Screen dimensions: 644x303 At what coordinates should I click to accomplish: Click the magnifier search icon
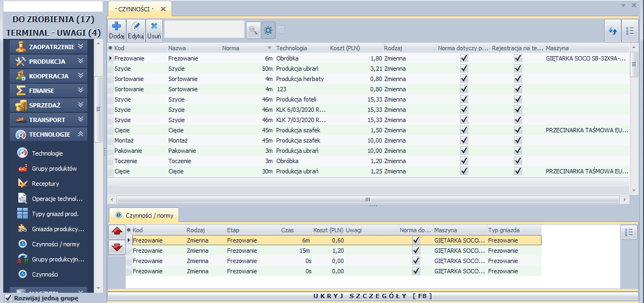252,30
